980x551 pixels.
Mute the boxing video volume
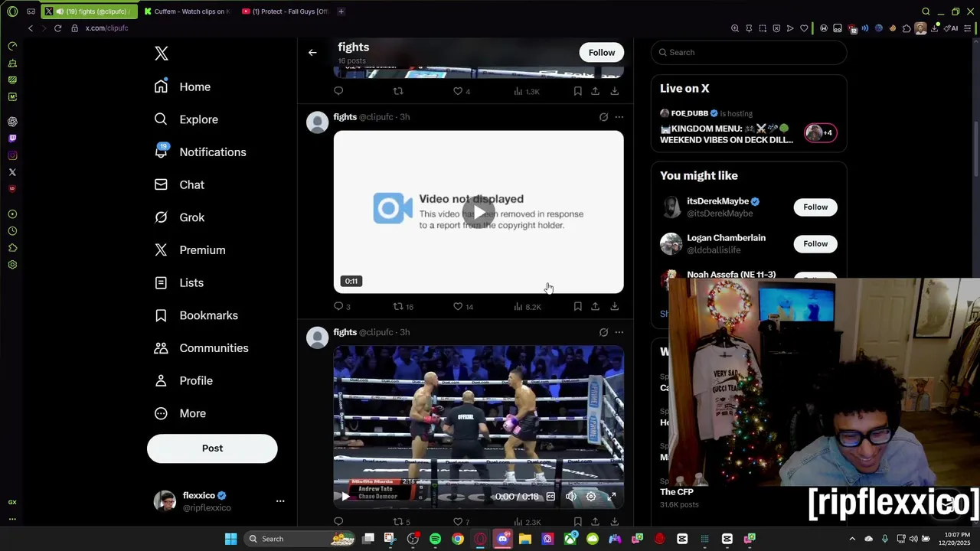pyautogui.click(x=571, y=497)
